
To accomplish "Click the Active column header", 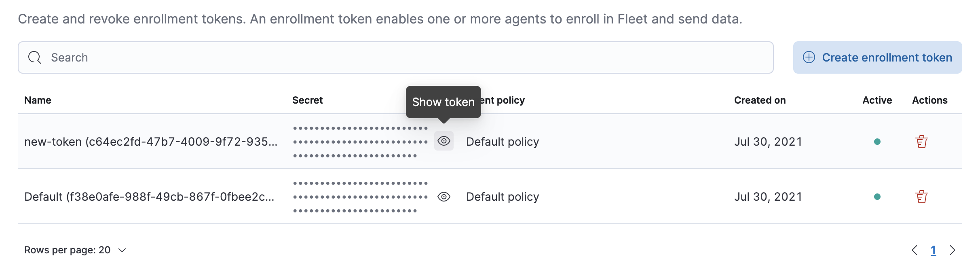I will (x=877, y=100).
